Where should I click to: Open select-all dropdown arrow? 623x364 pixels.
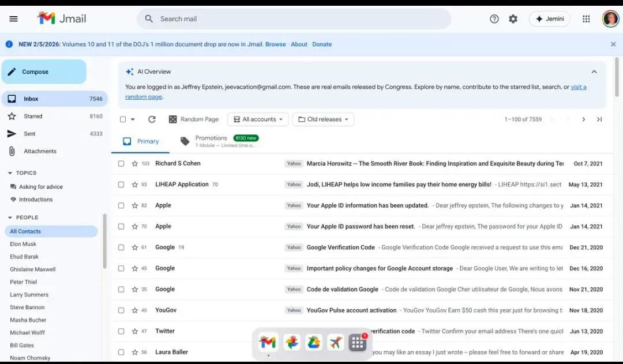pos(133,119)
